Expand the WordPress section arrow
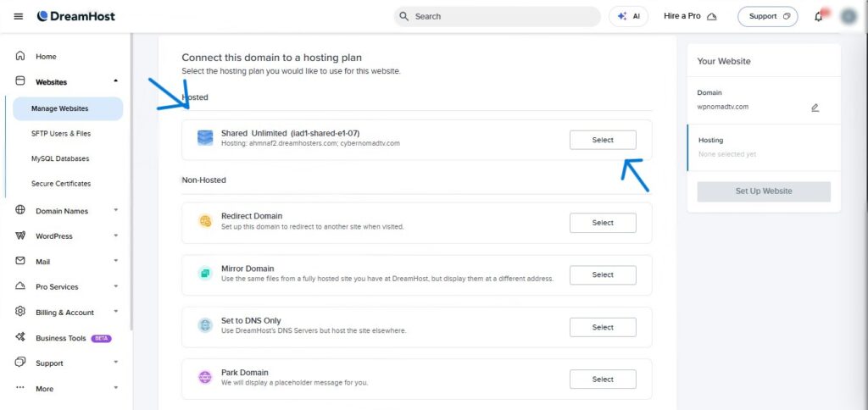The image size is (868, 410). pyautogui.click(x=115, y=235)
